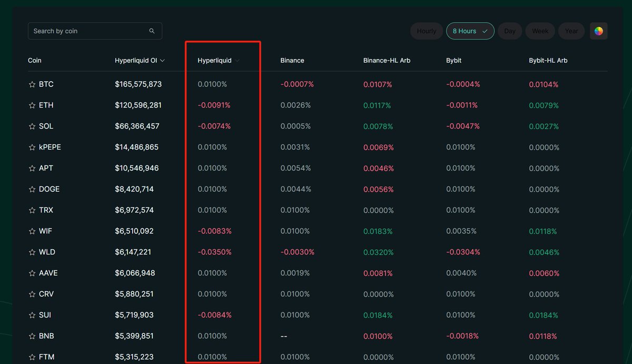
Task: Select the Week timeframe
Action: click(540, 31)
